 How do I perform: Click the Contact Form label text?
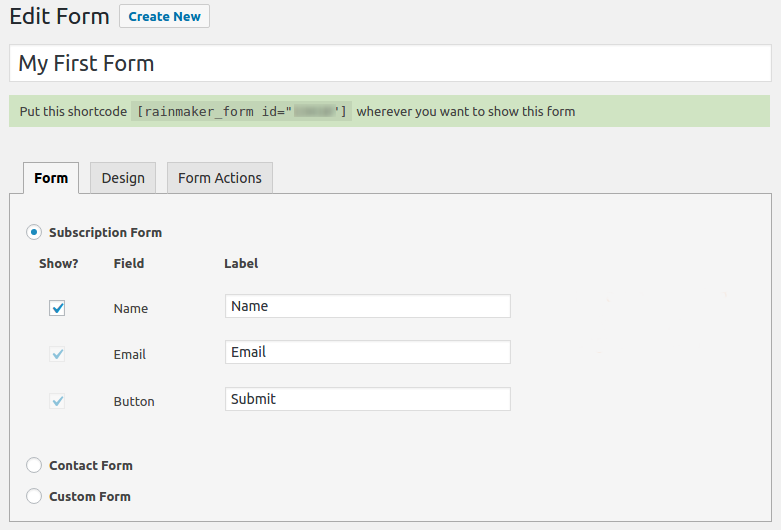(x=91, y=466)
